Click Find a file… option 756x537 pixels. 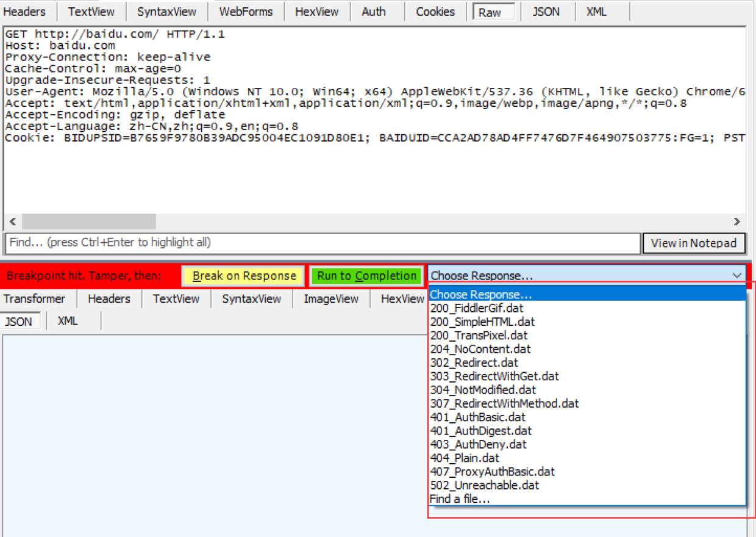pyautogui.click(x=460, y=499)
